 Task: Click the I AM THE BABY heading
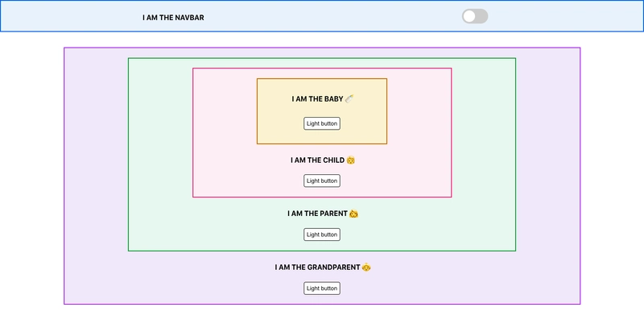pyautogui.click(x=323, y=99)
